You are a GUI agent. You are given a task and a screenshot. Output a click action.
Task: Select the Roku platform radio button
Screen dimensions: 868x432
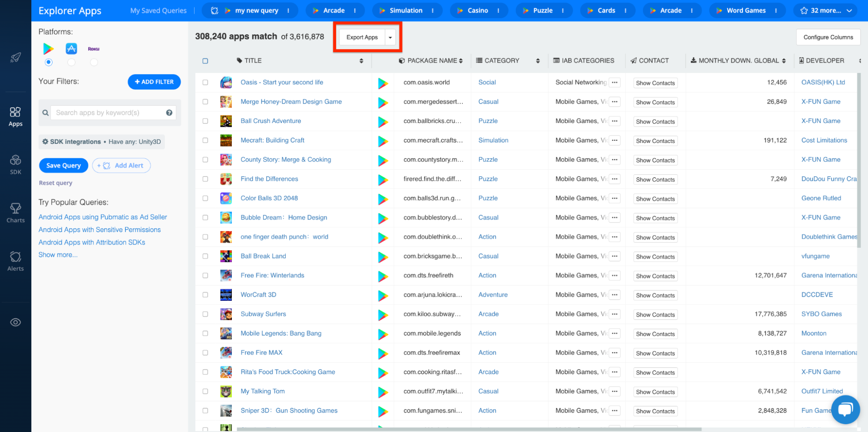click(x=94, y=63)
